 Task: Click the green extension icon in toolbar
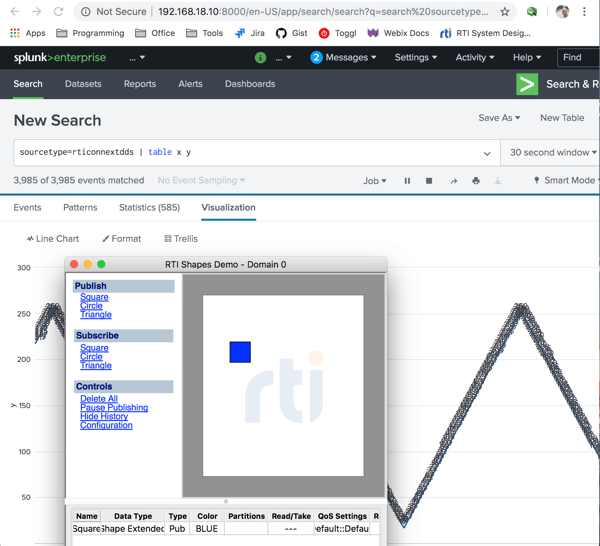(x=532, y=12)
